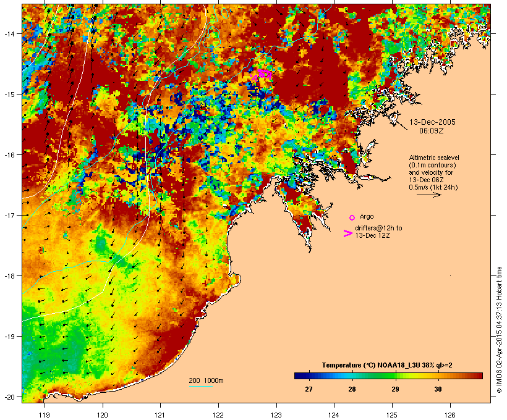Screen dimensions: 507x420
Task: Click the '13-Dec 12Z' drifters date text
Action: (x=372, y=235)
